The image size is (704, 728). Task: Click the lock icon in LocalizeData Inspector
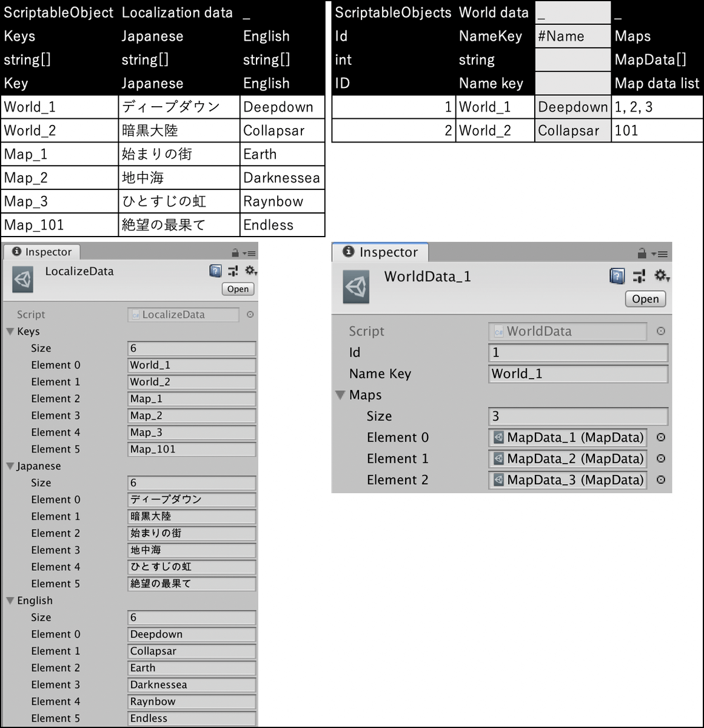(x=235, y=253)
